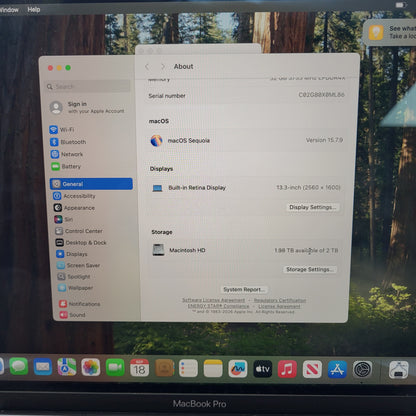The width and height of the screenshot is (416, 416).
Task: Open Screen Saver in the sidebar
Action: [x=79, y=265]
